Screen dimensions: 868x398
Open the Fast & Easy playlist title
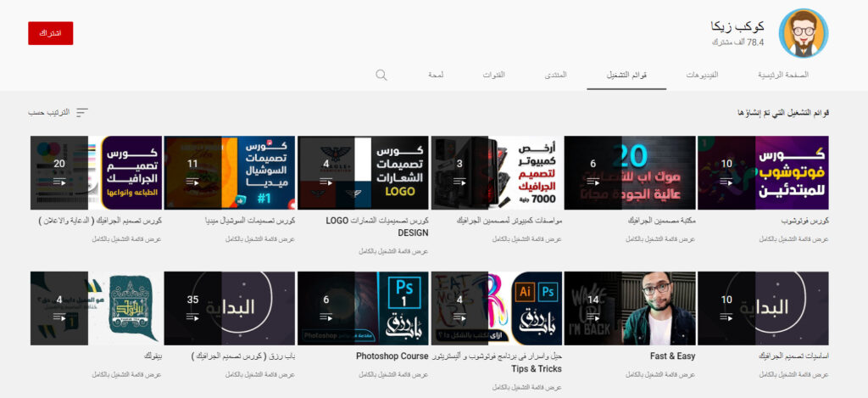[673, 356]
